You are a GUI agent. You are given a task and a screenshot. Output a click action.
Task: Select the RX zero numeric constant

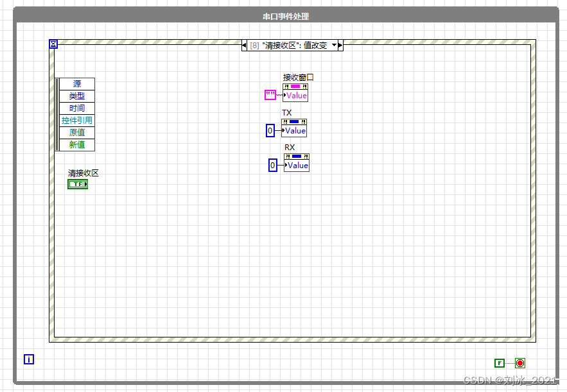pos(273,165)
